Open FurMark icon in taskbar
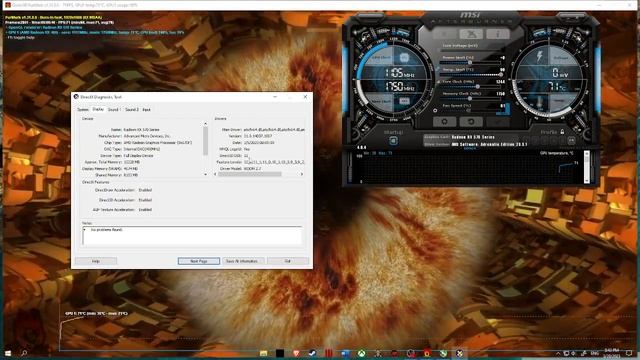Viewport: 640px width, 360px height. click(x=427, y=353)
